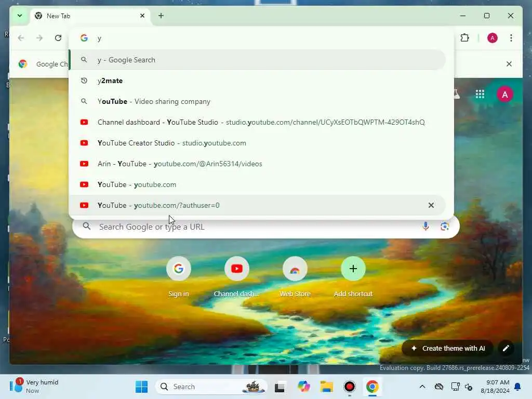Open Task View on taskbar

pos(280,387)
